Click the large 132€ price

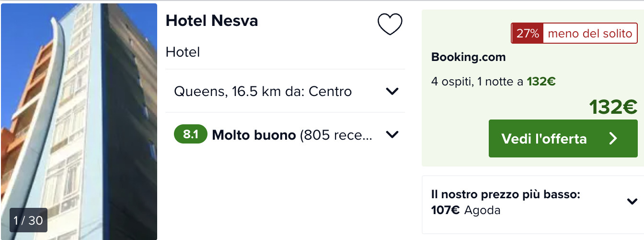(613, 107)
